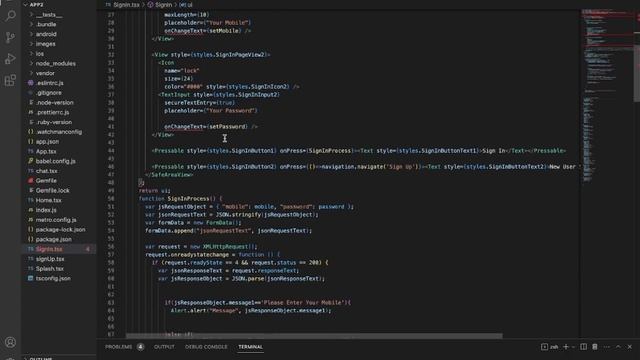Click 'Alert.alert' in line 64

[189, 311]
